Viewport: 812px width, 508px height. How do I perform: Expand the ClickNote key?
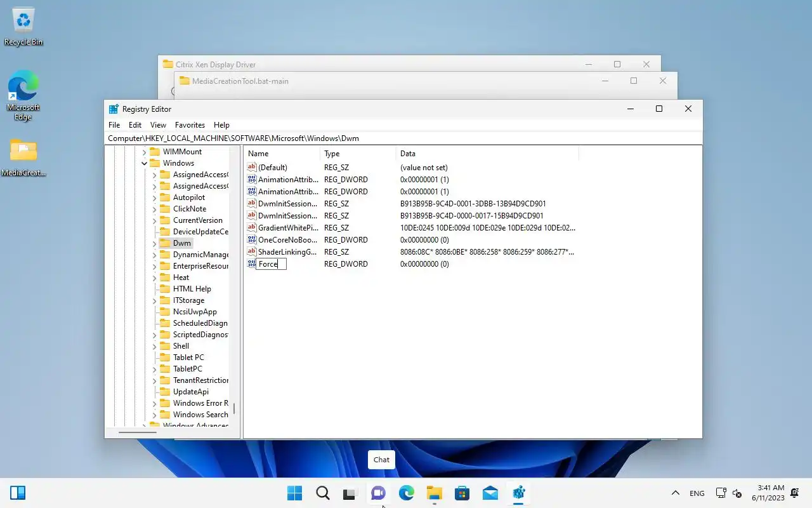click(x=154, y=209)
